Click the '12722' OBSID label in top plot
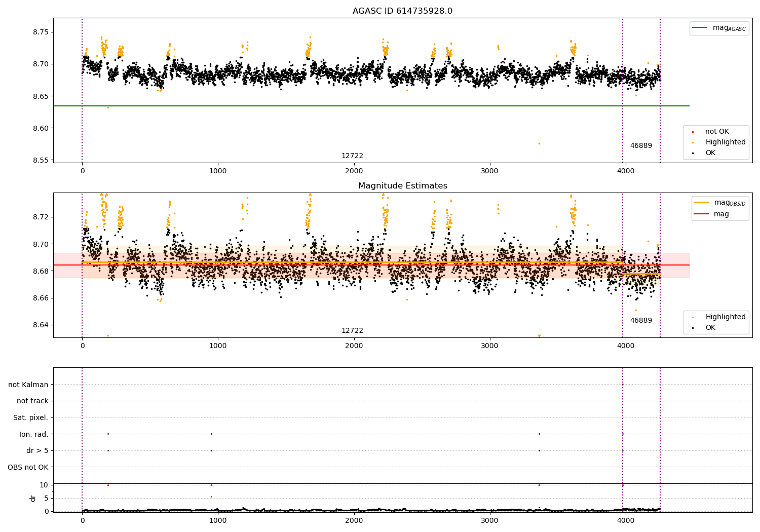This screenshot has width=760, height=532. pyautogui.click(x=352, y=156)
